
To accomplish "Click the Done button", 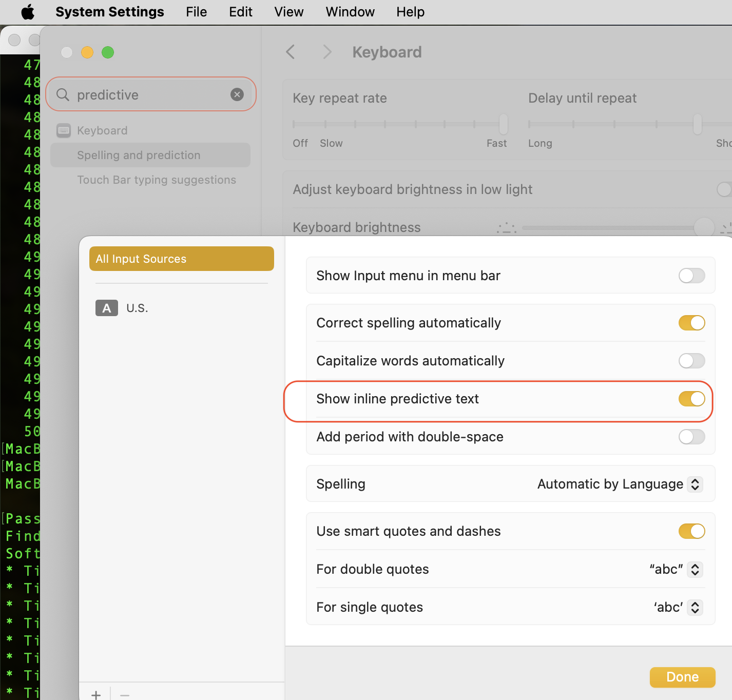I will coord(682,677).
